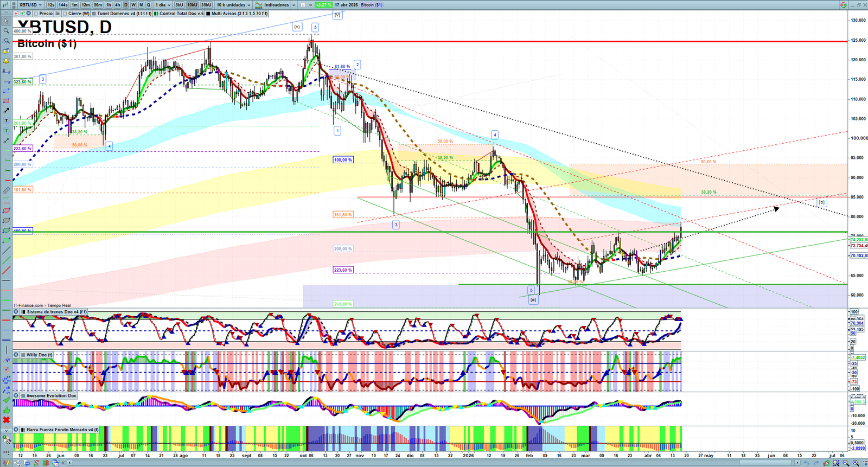Click the green plus icon beside Precio

tap(22, 14)
